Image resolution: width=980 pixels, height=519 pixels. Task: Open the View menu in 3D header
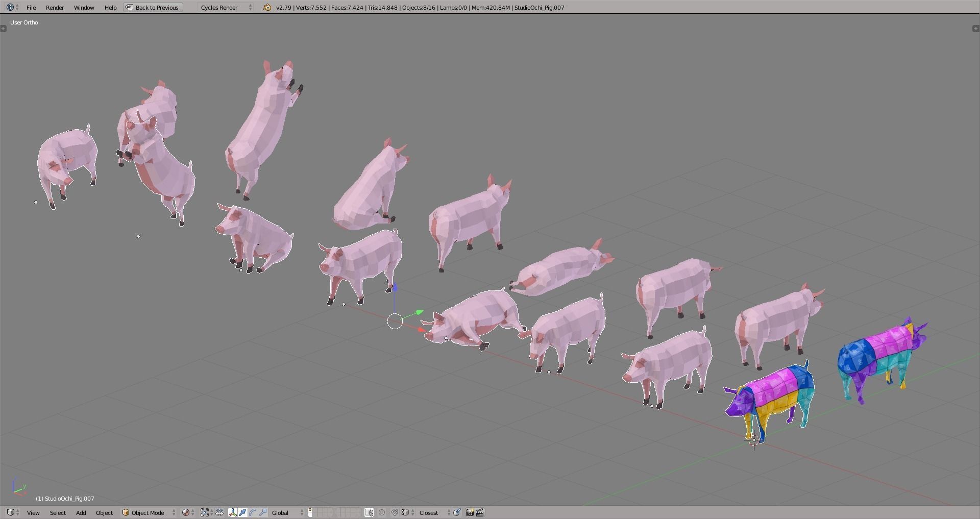33,512
